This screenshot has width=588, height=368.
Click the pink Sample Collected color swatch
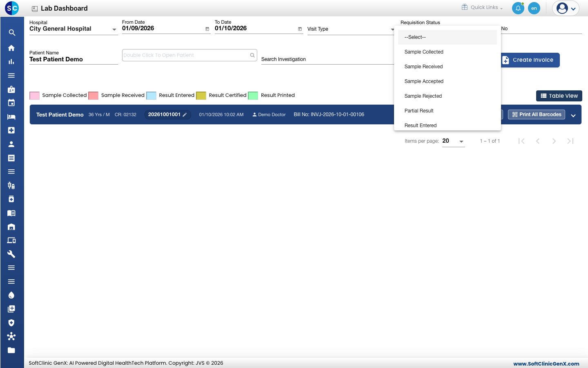pos(35,96)
